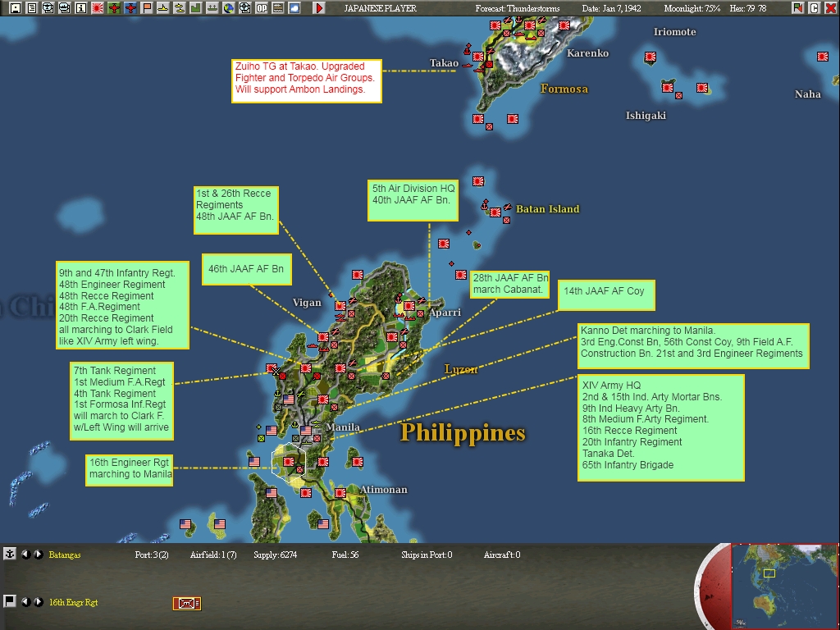This screenshot has width=840, height=630.
Task: Click the orange flag toolbar icon
Action: [x=146, y=7]
